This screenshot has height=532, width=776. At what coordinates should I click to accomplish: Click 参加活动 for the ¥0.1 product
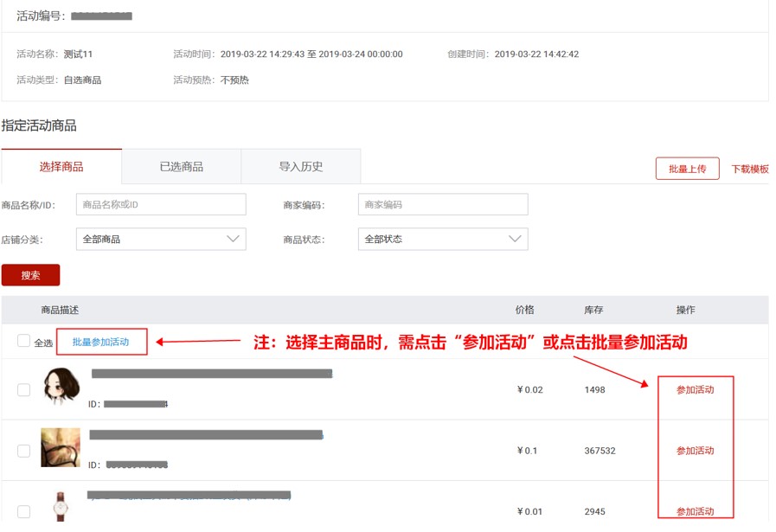[695, 451]
